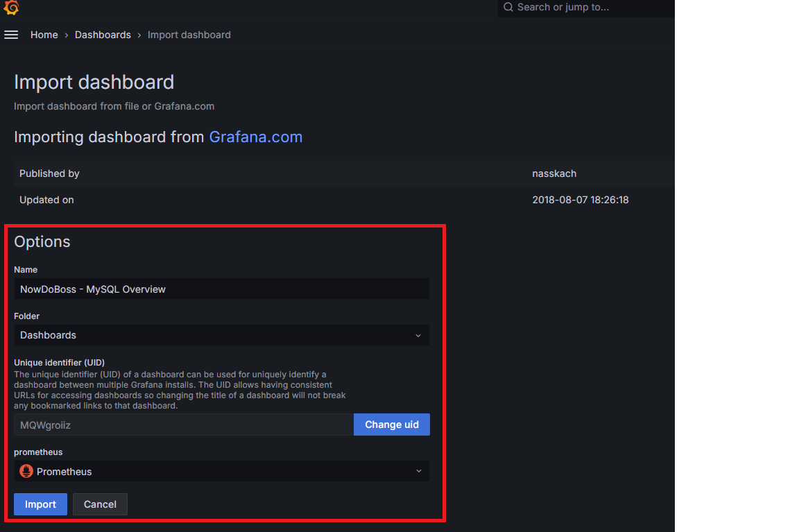This screenshot has height=532, width=799.
Task: Click the date 2018-08-07 18:26:18
Action: [581, 200]
